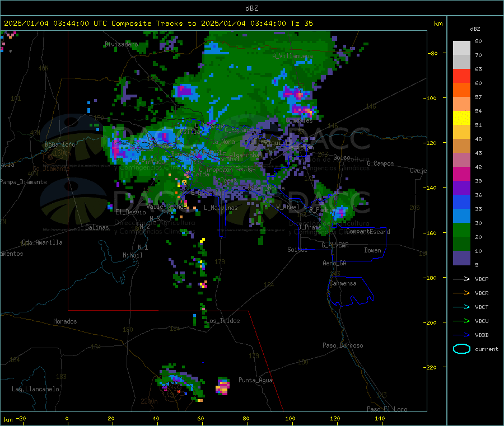Screen dimensions: 504x426
Task: Select the red 60-65 dBZ color swatch
Action: (x=461, y=76)
